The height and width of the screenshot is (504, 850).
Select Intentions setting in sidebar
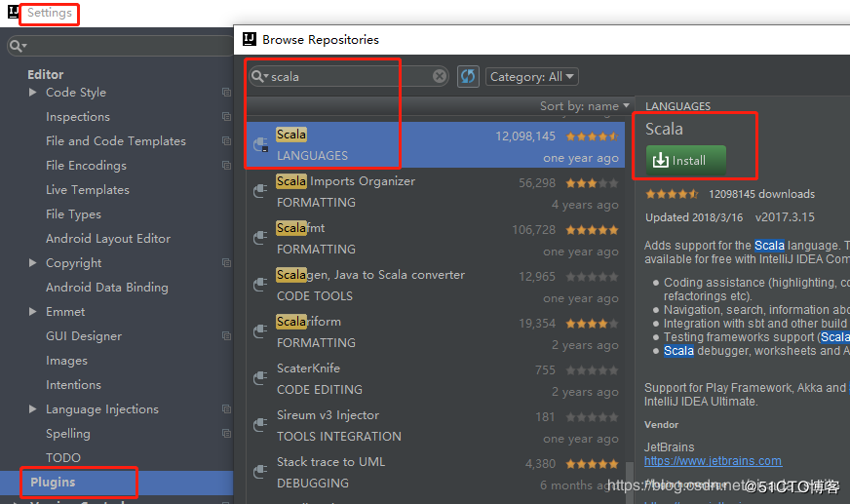pos(74,385)
